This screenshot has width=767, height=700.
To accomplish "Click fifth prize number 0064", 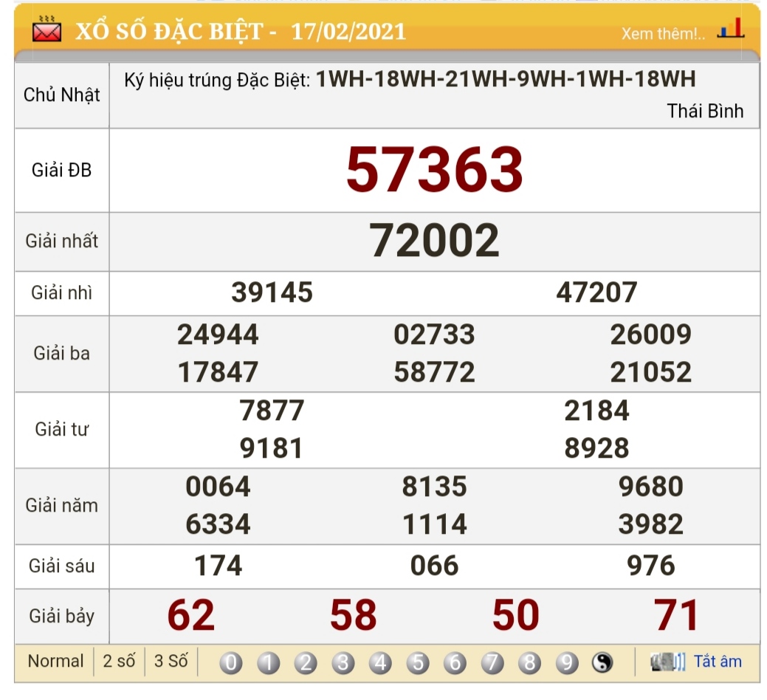I will point(218,487).
